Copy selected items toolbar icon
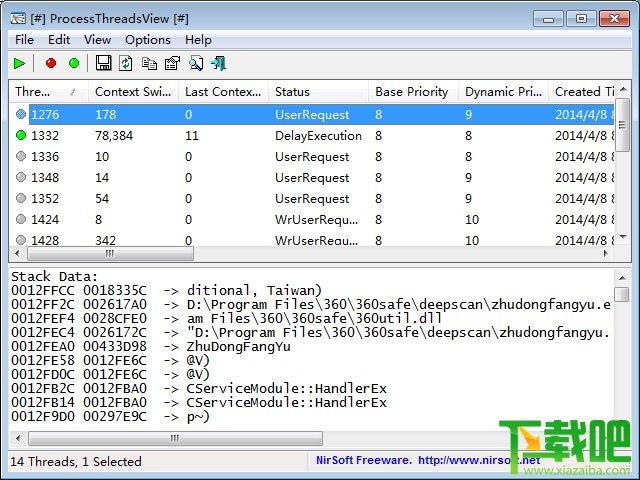Image resolution: width=640 pixels, height=480 pixels. [x=149, y=64]
